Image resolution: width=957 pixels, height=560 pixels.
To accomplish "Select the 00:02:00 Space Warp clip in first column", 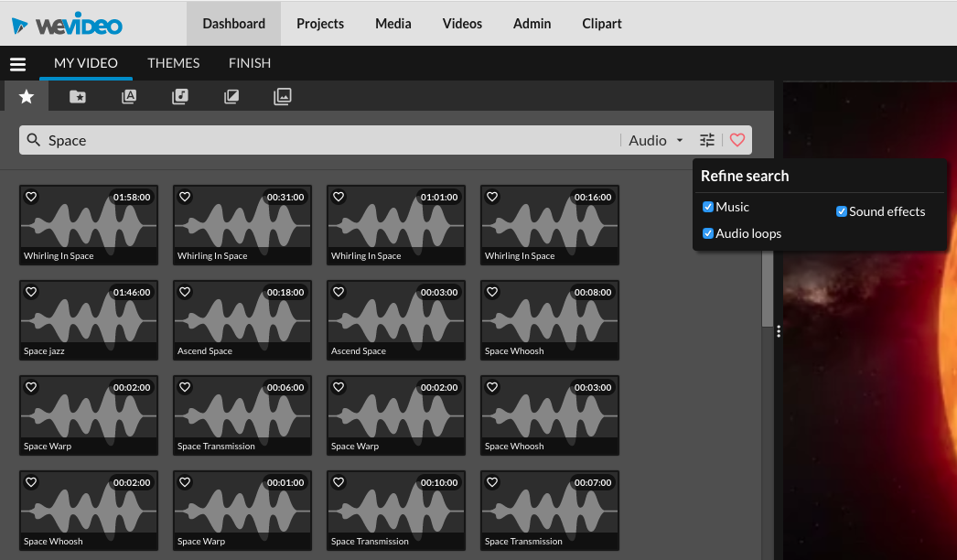I will [89, 415].
